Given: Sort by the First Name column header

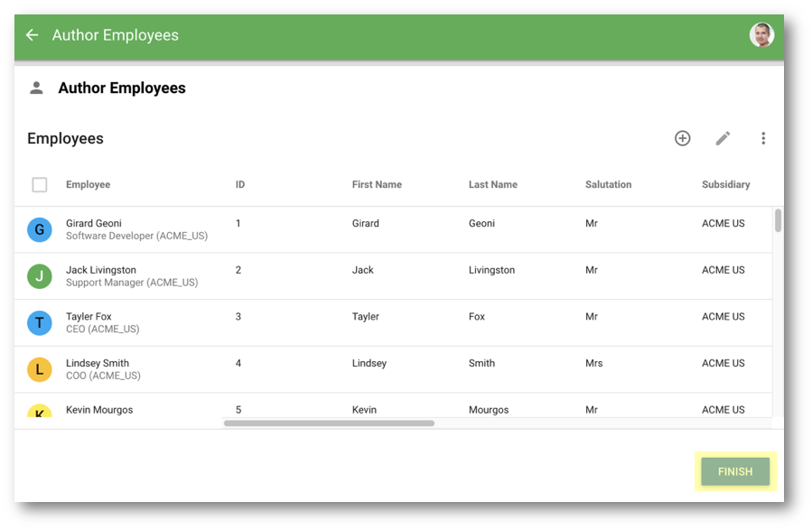Looking at the screenshot, I should pos(377,185).
